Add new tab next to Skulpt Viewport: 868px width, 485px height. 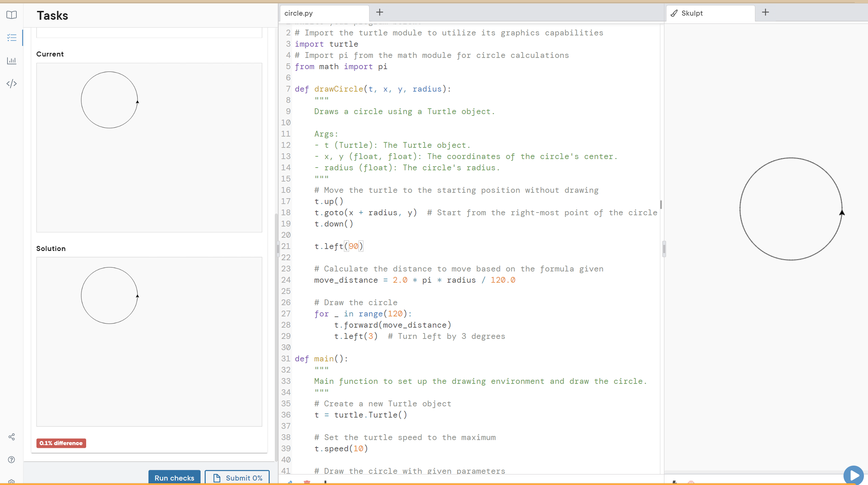coord(766,13)
